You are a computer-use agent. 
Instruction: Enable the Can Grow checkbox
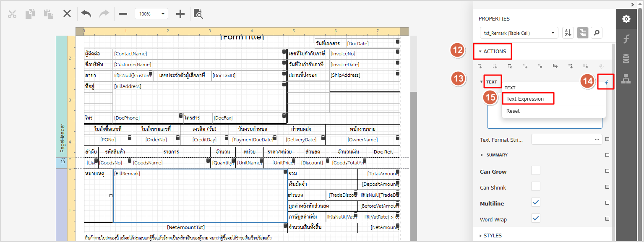pyautogui.click(x=536, y=170)
